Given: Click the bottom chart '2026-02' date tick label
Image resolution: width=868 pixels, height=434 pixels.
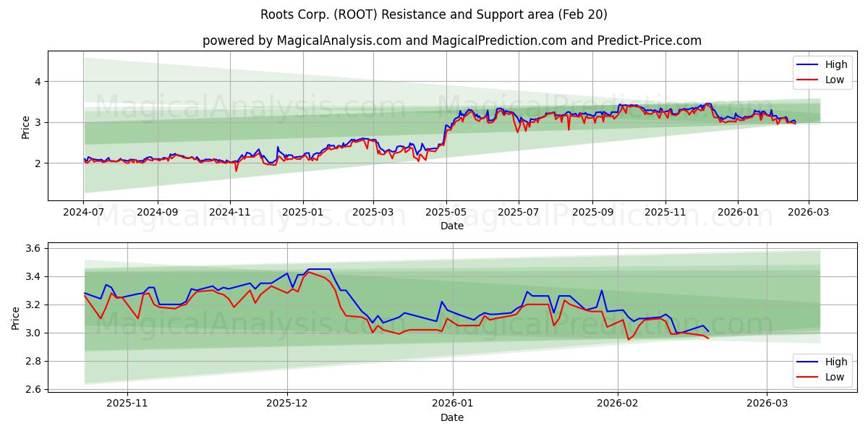Looking at the screenshot, I should [617, 404].
